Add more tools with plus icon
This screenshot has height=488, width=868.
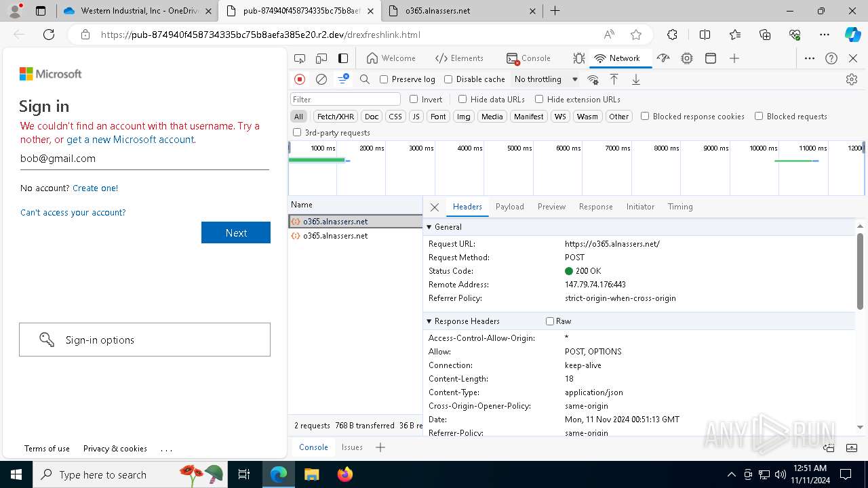[x=734, y=58]
